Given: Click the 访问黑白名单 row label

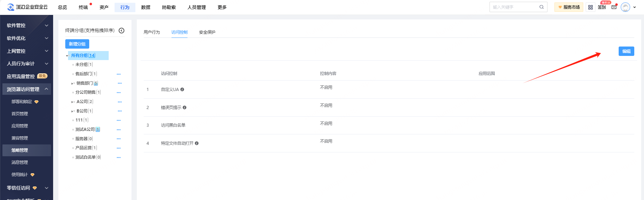Looking at the screenshot, I should pyautogui.click(x=173, y=125).
